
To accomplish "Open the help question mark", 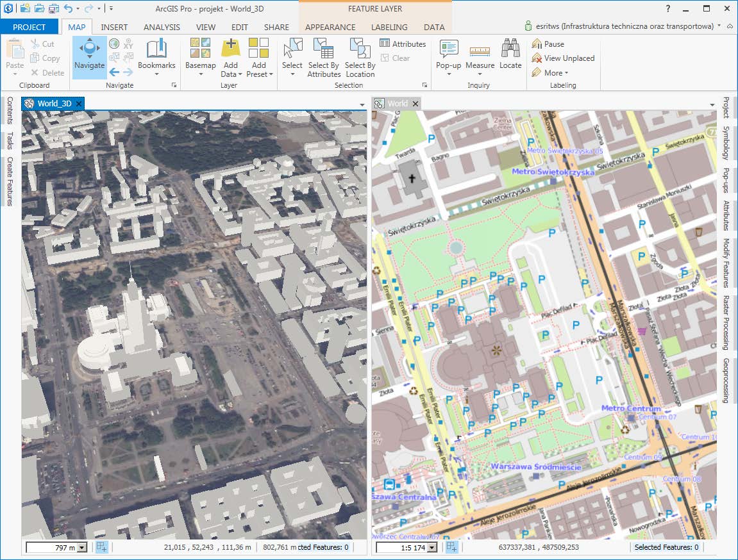I will [668, 8].
